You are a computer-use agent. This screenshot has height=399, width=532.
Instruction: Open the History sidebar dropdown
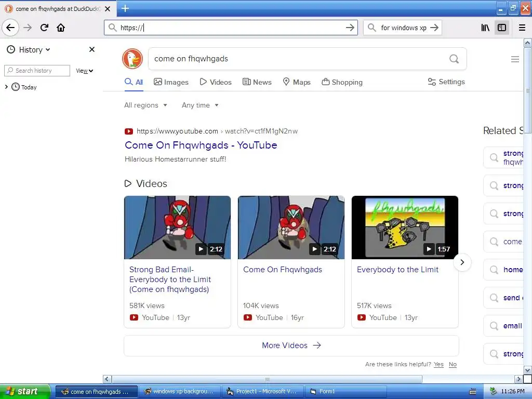coord(29,50)
